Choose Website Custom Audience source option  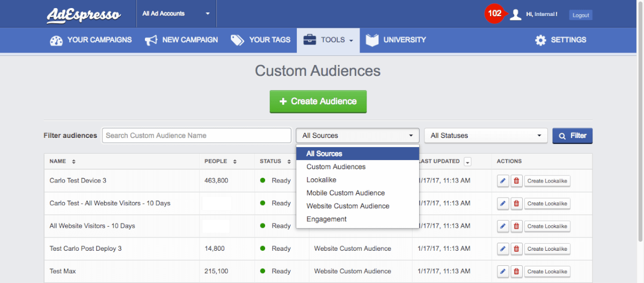click(348, 206)
